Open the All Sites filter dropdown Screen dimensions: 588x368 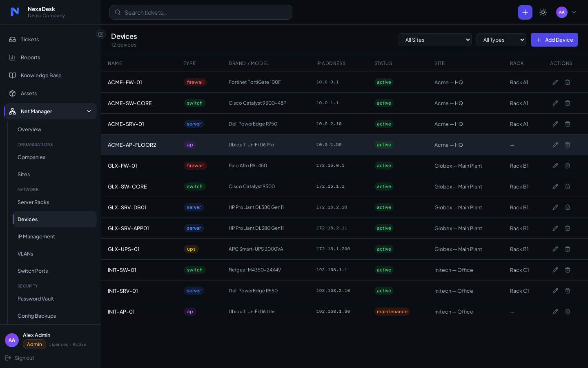(x=435, y=40)
